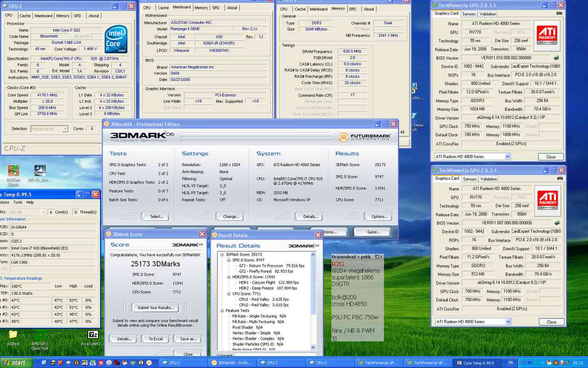
Task: Click the Close button in 3DMark Score dialog
Action: coord(188,354)
